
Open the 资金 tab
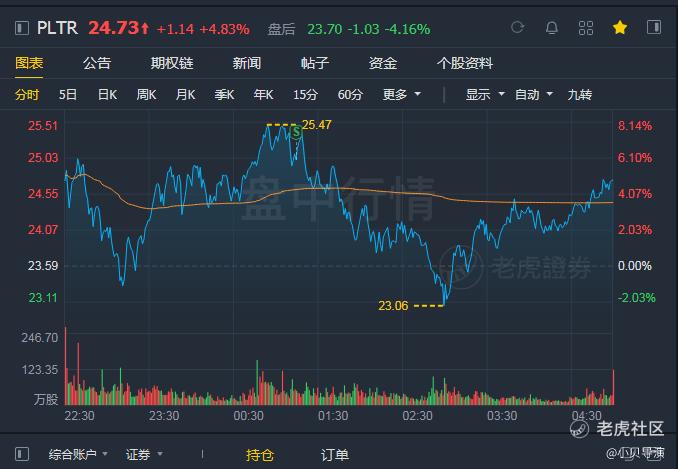(x=383, y=63)
